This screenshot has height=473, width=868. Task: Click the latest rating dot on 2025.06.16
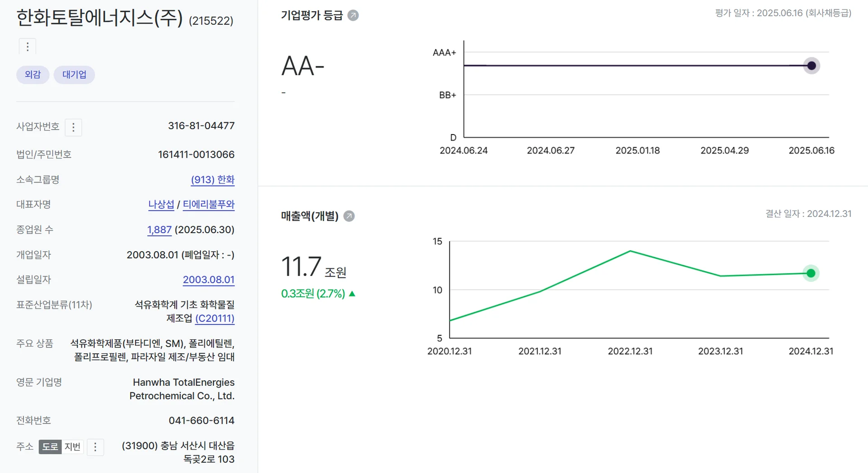point(811,66)
